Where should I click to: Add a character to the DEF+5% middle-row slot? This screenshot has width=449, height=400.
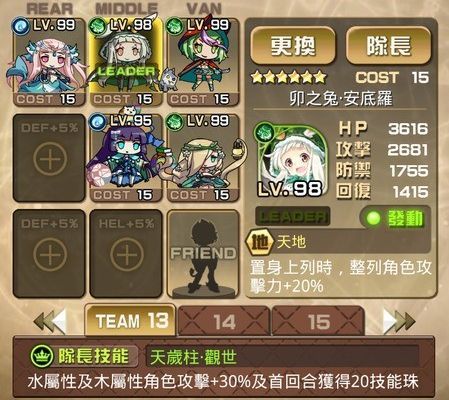point(49,158)
